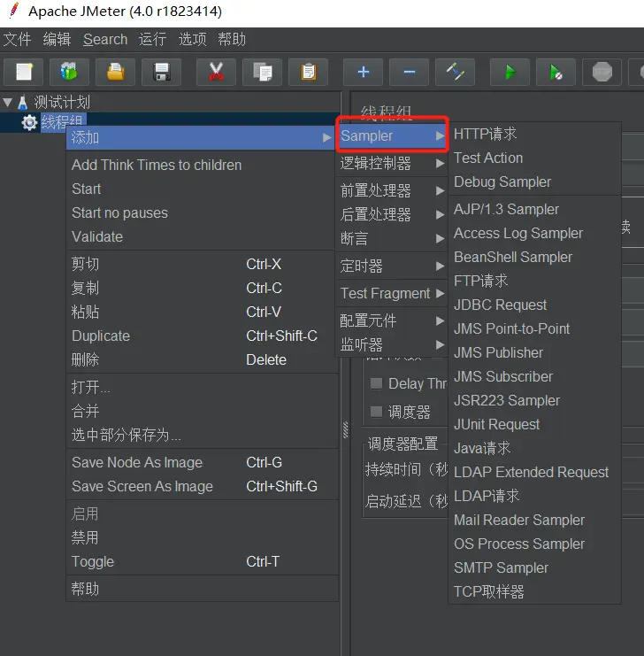Click Validate in context menu
The width and height of the screenshot is (644, 656).
(201, 236)
